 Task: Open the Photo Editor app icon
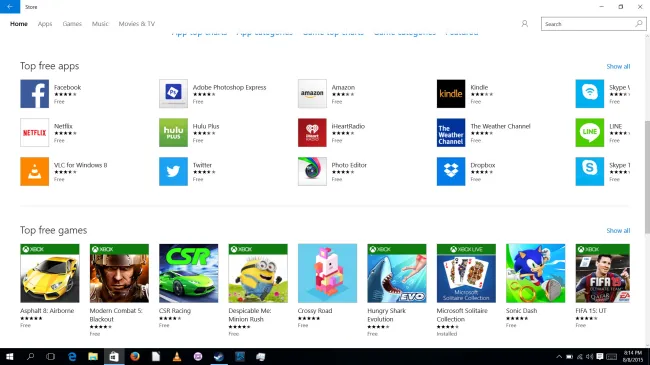[312, 171]
